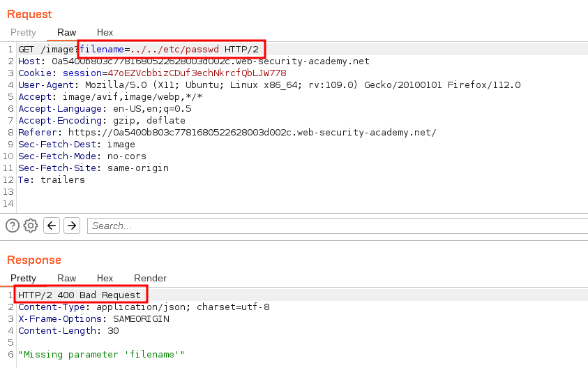Click the X-Frame-Options: SAMEORIGIN line

pos(93,319)
